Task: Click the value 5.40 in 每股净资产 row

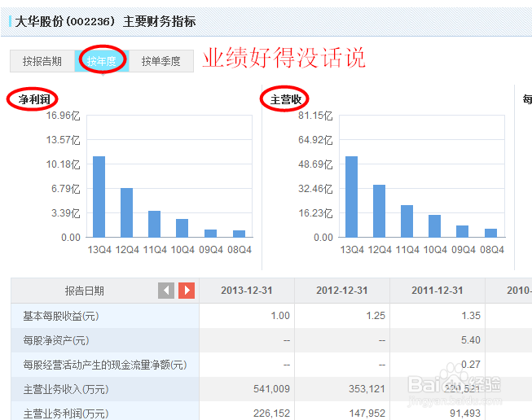Action: (471, 340)
